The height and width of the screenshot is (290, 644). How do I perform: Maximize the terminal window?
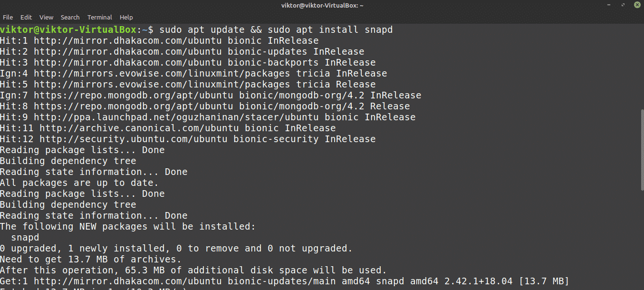[x=623, y=5]
